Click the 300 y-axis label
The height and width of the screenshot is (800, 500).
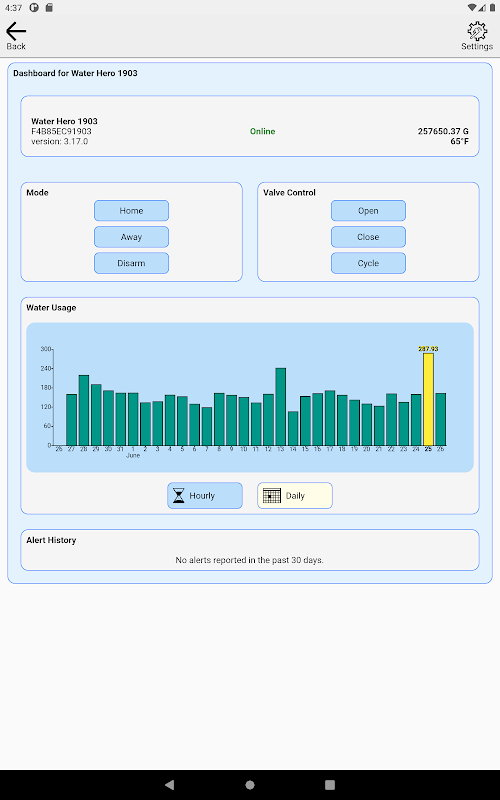point(45,349)
